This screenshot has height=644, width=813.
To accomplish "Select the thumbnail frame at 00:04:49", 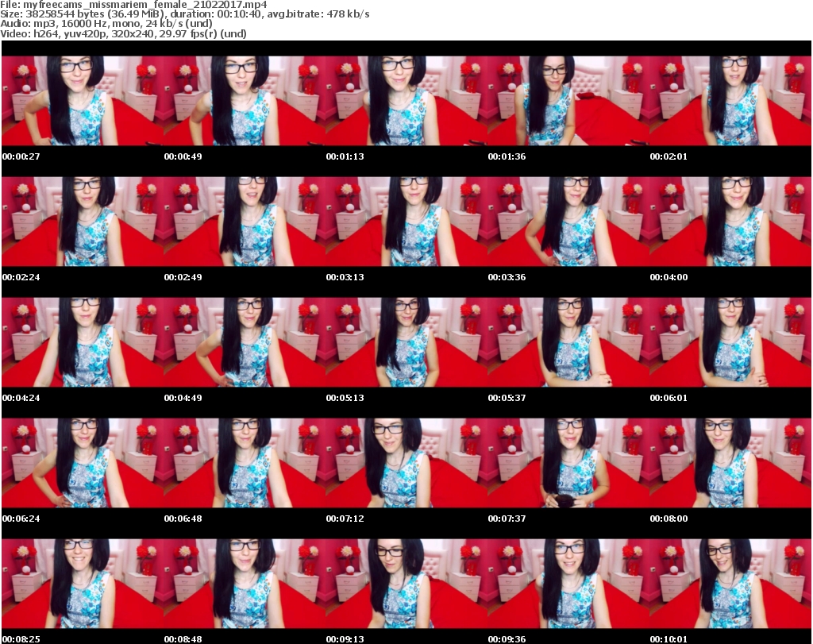I will pos(245,342).
